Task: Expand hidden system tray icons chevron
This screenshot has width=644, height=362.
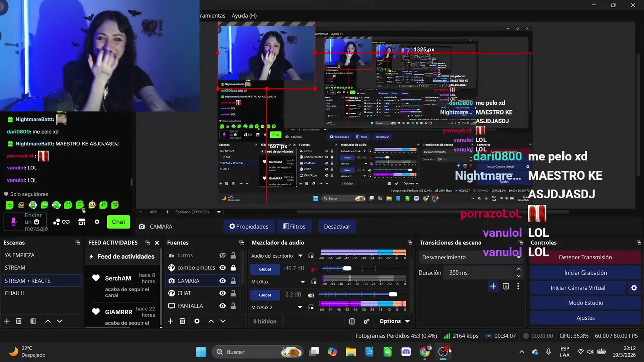Action: [522, 352]
